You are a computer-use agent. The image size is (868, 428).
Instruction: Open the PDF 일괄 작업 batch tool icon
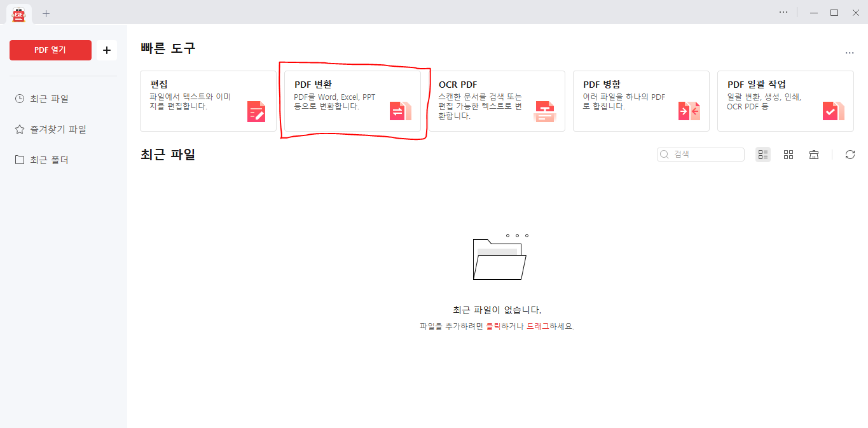(834, 111)
